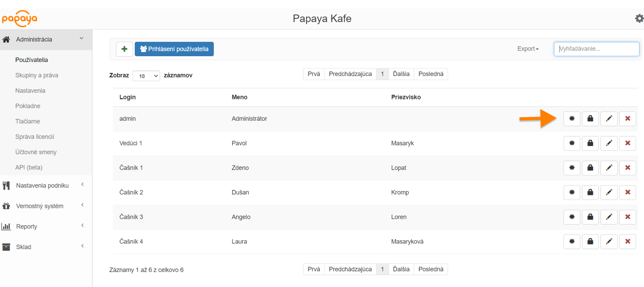Image resolution: width=644 pixels, height=287 pixels.
Task: Go to Ďalšia page in top pagination
Action: tap(401, 74)
